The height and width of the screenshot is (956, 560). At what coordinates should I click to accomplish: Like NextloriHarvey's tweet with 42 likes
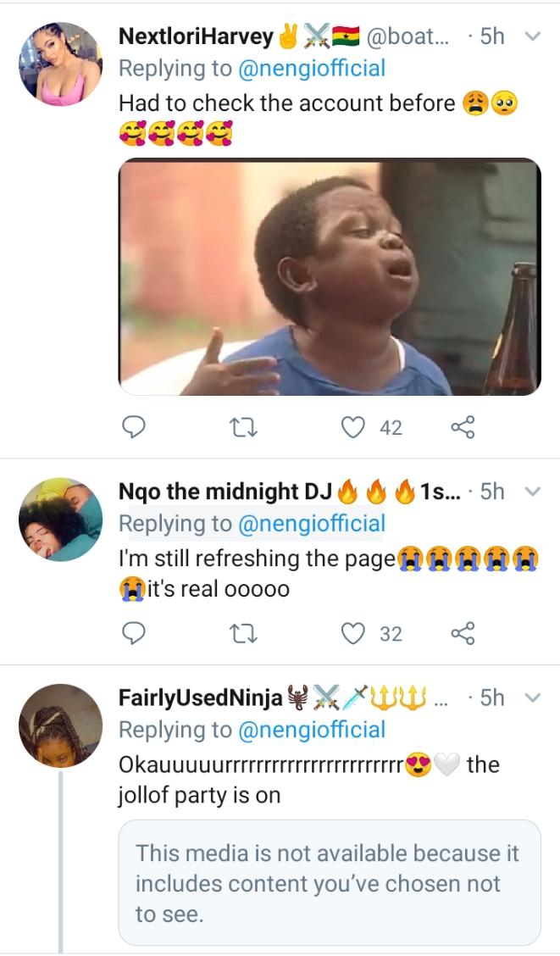(x=352, y=428)
